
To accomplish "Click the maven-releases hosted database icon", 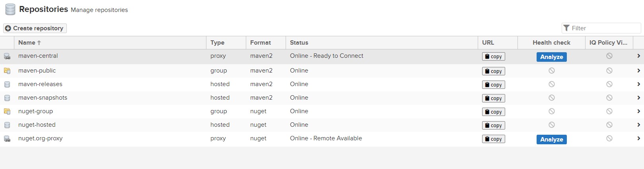I will coord(7,84).
